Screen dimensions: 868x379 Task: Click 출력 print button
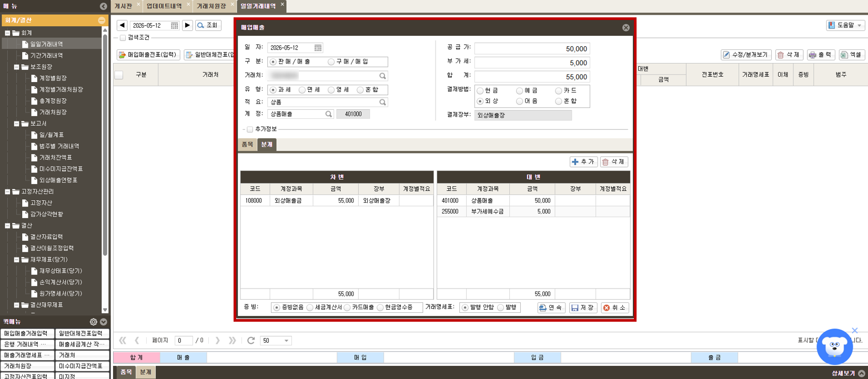click(821, 55)
